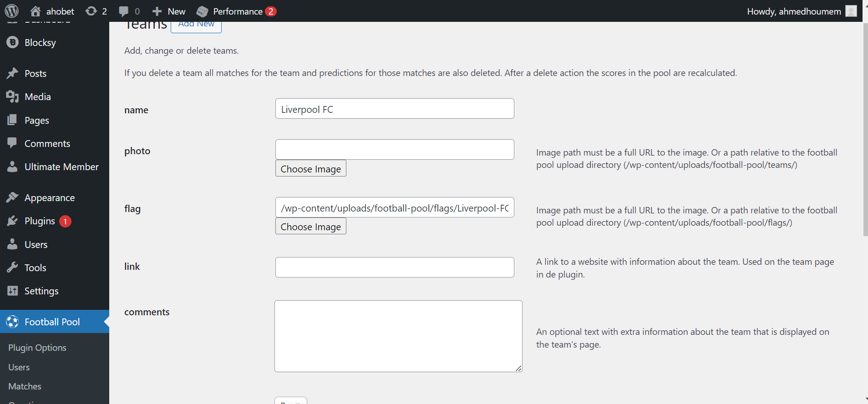Click Choose Image for the flag field

tap(311, 226)
